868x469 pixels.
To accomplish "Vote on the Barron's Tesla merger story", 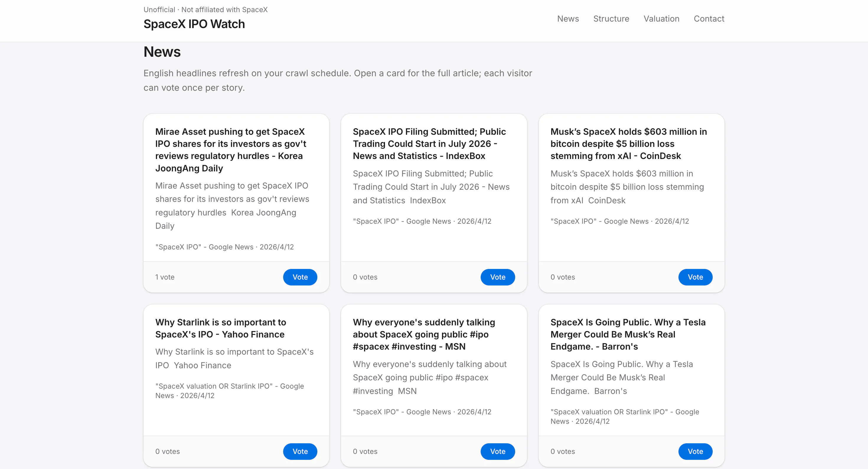I will click(695, 451).
